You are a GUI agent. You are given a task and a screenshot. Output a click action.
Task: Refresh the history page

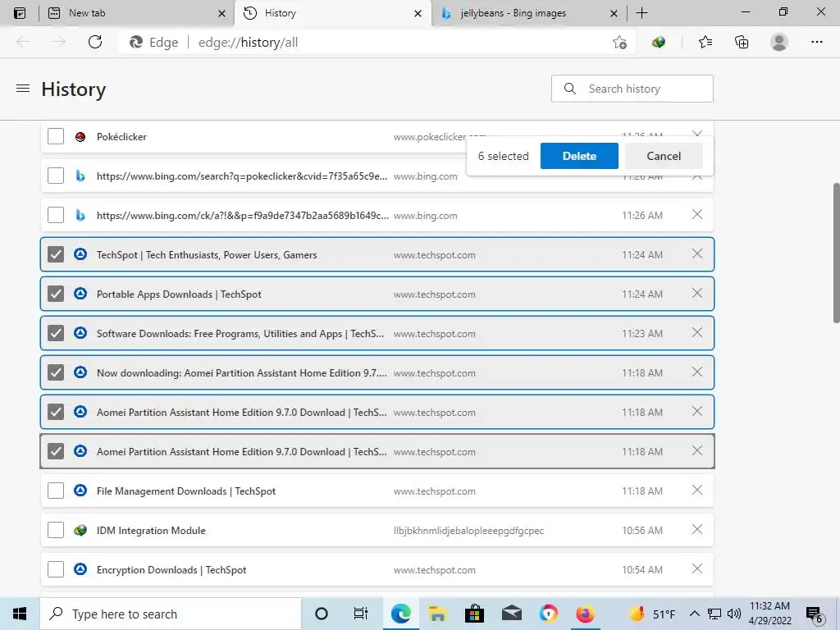click(95, 42)
